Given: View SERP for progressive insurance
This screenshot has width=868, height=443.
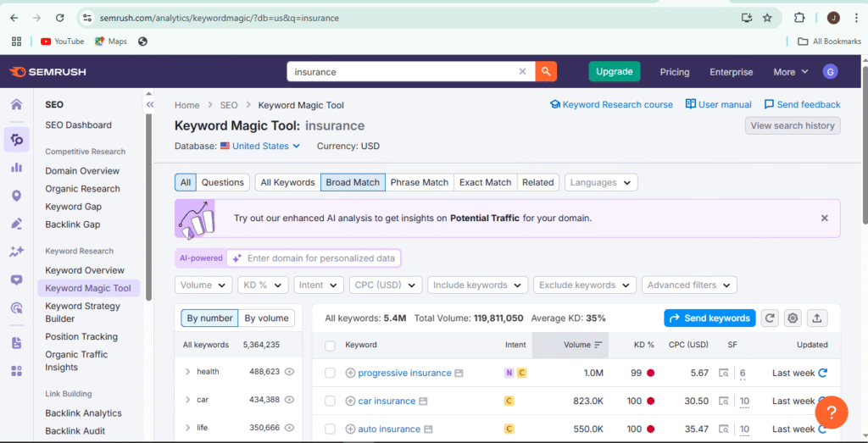Looking at the screenshot, I should point(724,373).
